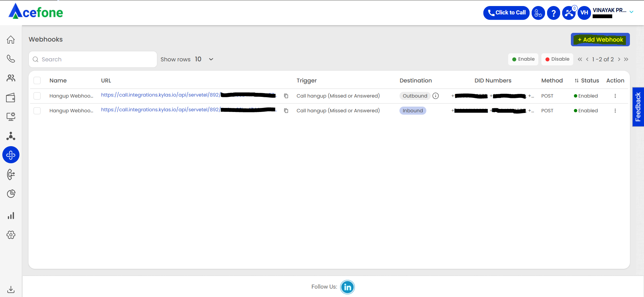Screen dimensions: 644x297
Task: Open the LinkedIn follow icon
Action: pyautogui.click(x=347, y=287)
